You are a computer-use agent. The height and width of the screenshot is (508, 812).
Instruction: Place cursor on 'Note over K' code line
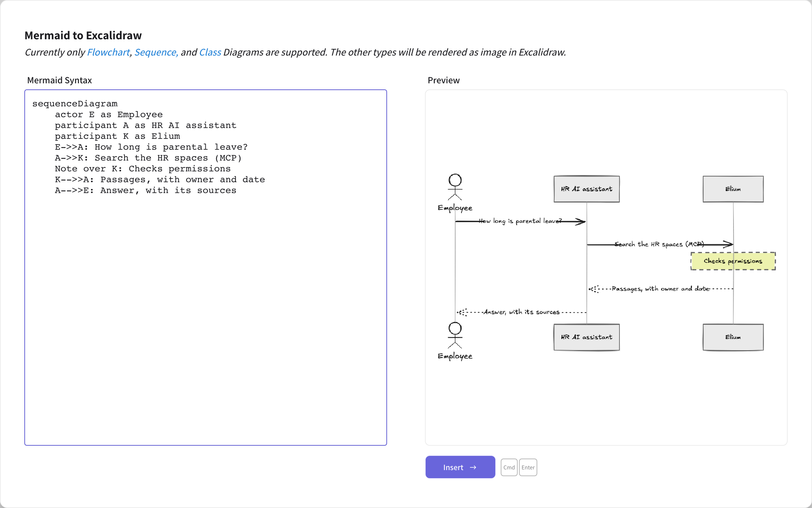pyautogui.click(x=143, y=169)
